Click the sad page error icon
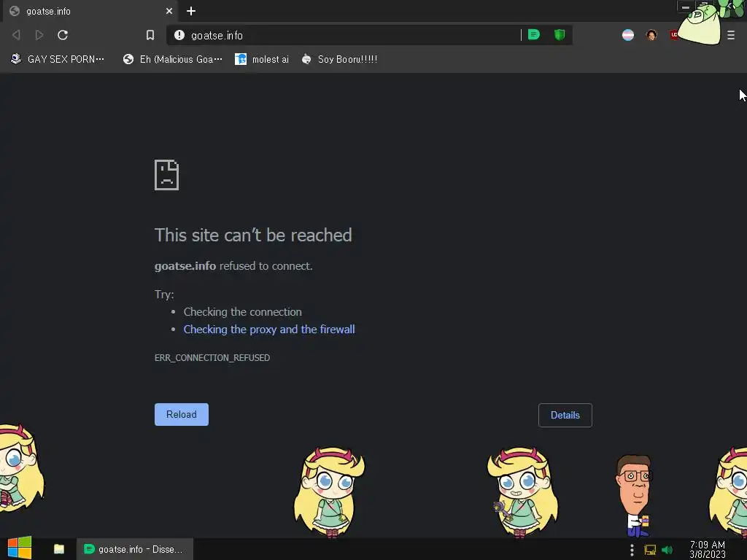Screen dimensions: 747x560 (x=167, y=175)
